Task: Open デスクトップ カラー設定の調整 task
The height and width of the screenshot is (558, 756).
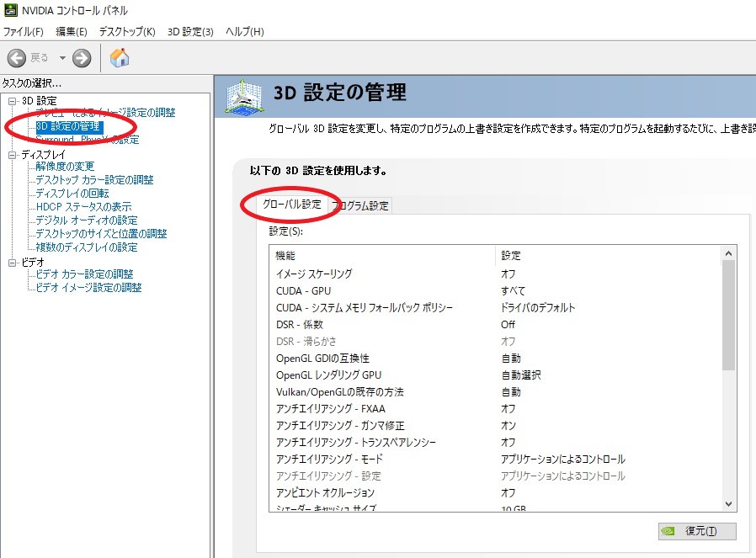Action: point(94,180)
